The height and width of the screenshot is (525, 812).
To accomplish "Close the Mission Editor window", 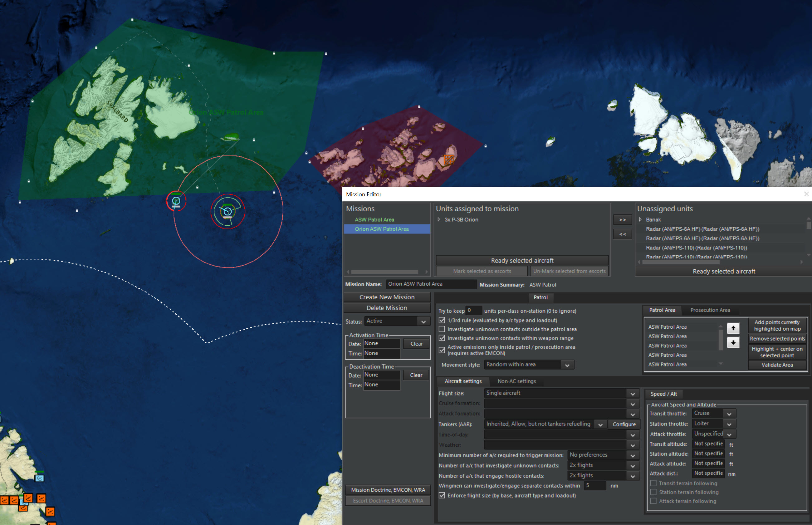I will [x=806, y=194].
